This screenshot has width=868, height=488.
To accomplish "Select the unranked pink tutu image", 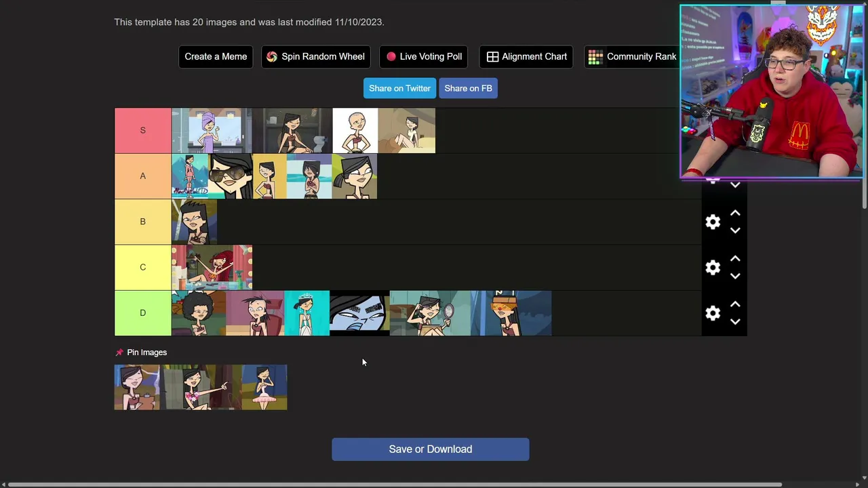I will click(264, 387).
